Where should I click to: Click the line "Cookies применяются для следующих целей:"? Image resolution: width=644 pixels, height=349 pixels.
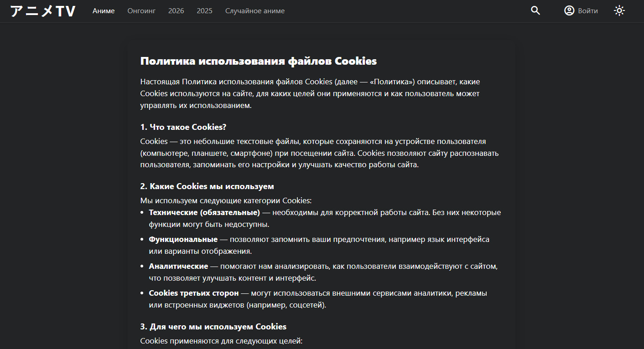tap(221, 341)
